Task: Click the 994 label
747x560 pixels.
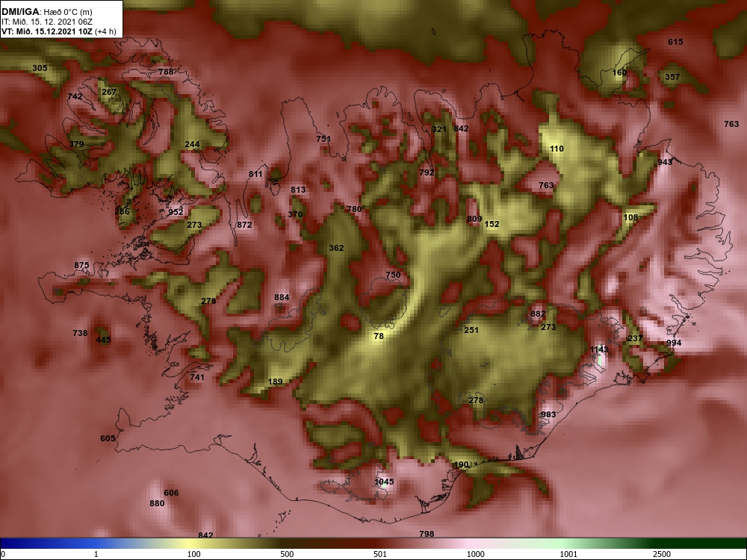Action: coord(674,343)
